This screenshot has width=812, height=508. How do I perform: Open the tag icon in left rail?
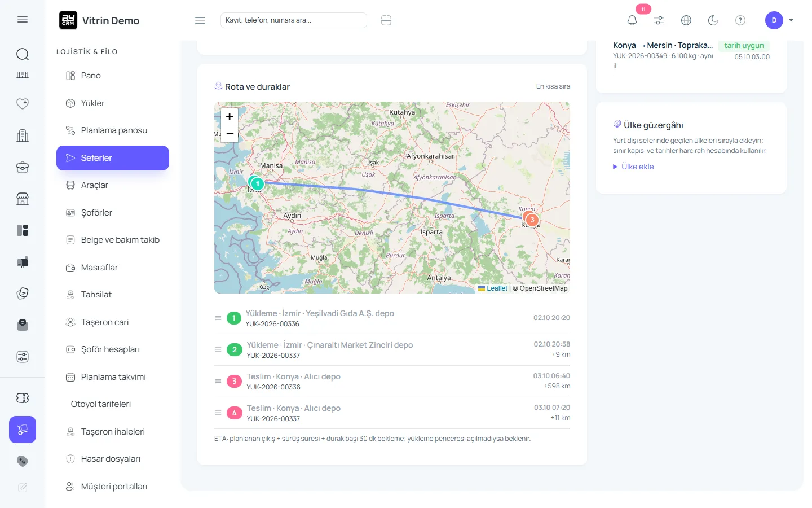point(23,461)
